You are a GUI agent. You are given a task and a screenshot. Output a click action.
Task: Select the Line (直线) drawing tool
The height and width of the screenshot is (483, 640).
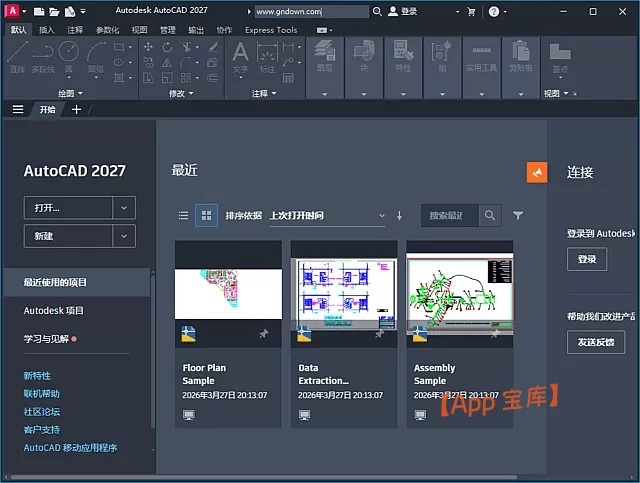click(x=17, y=57)
